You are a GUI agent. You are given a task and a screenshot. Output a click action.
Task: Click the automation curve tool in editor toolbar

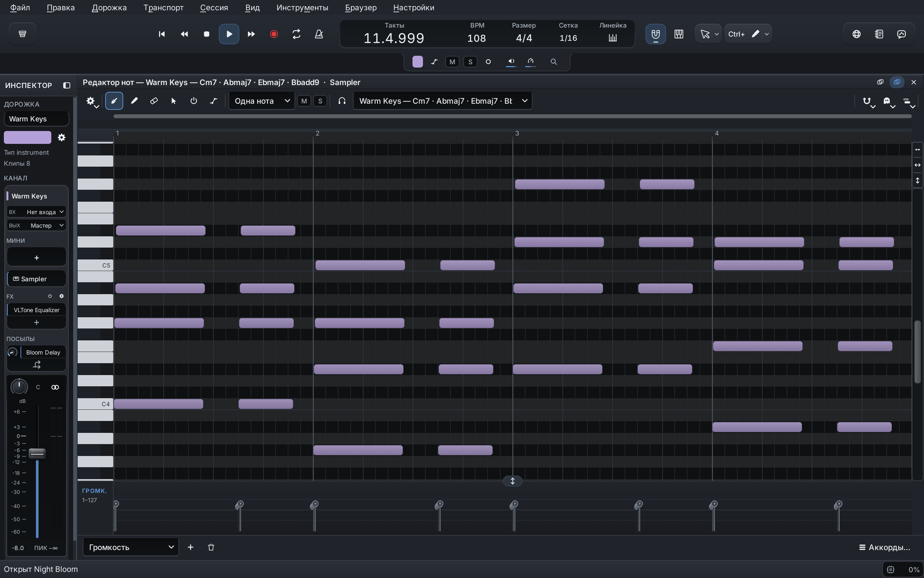tap(213, 101)
